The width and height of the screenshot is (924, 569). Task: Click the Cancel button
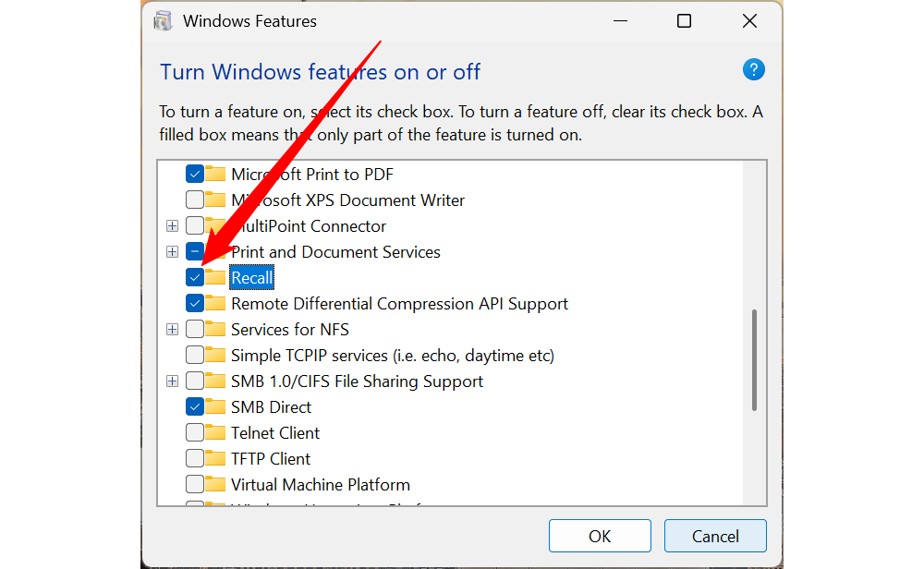tap(715, 536)
